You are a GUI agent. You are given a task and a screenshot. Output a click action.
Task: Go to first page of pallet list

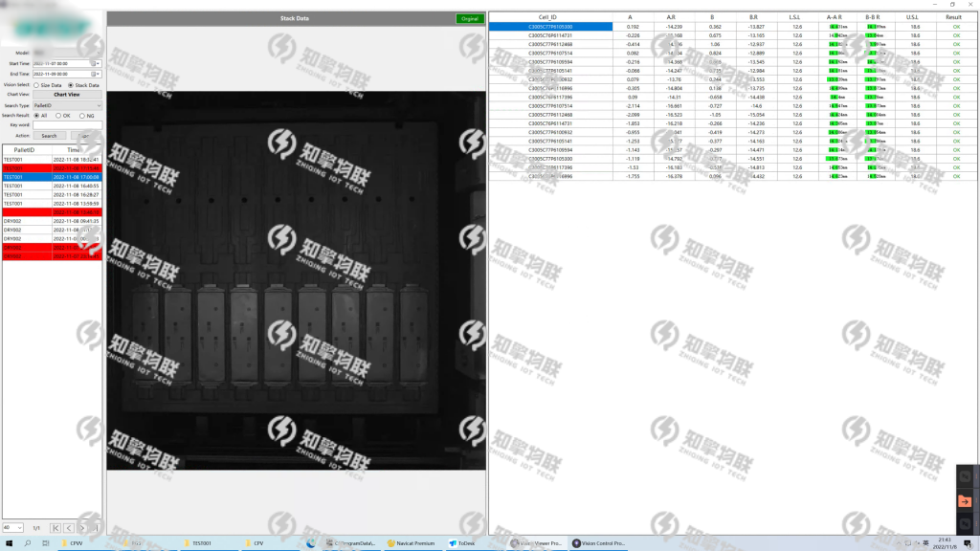coord(56,528)
